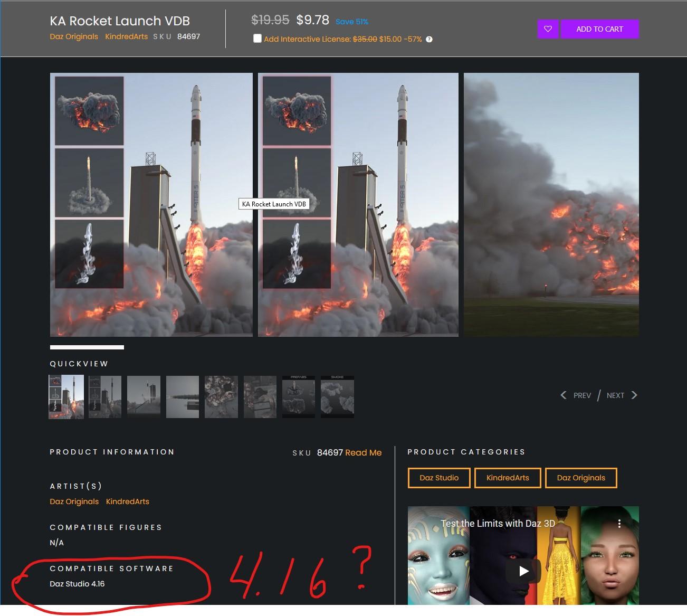
Task: Click the product title KA Rocket Launch VDB
Action: tap(120, 21)
